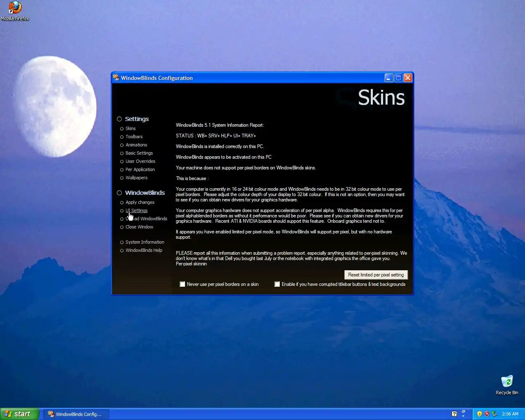
Task: Choose Close Window in sidebar
Action: pos(139,227)
